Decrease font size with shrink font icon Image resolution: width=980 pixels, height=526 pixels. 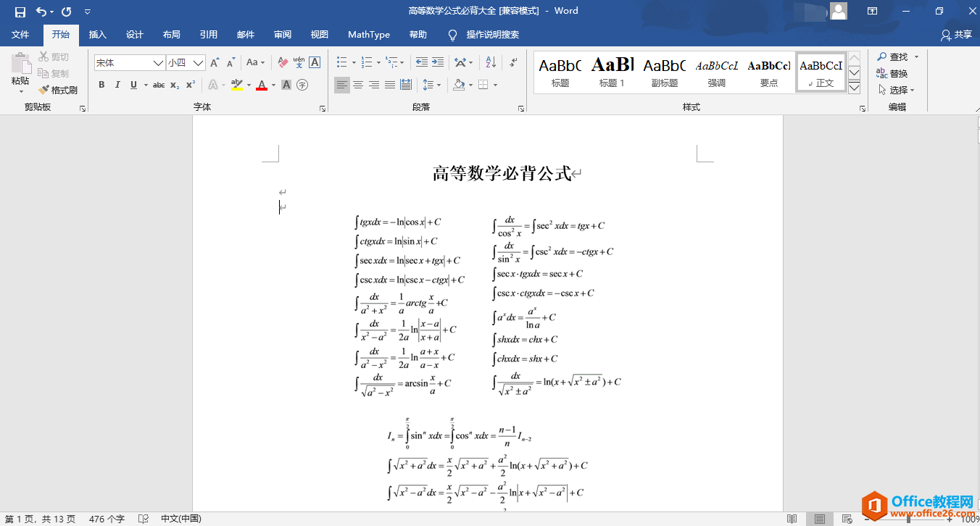tap(231, 63)
